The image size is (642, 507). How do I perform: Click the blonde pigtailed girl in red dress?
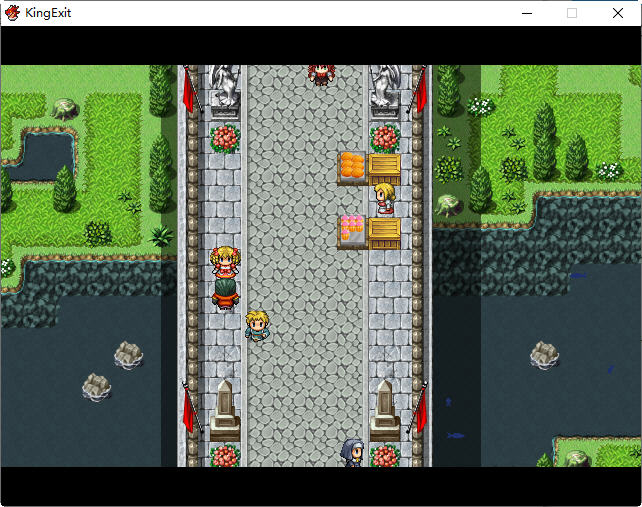coord(225,262)
